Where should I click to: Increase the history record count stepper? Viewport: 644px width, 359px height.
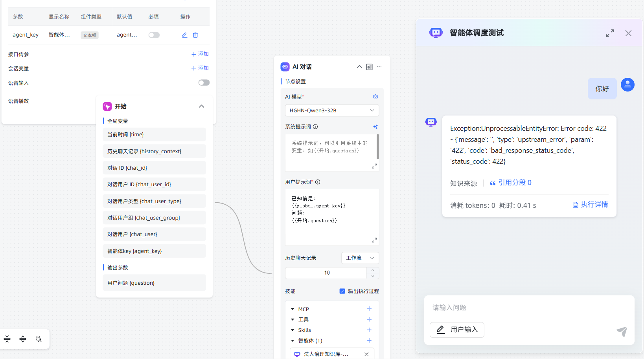click(x=373, y=270)
